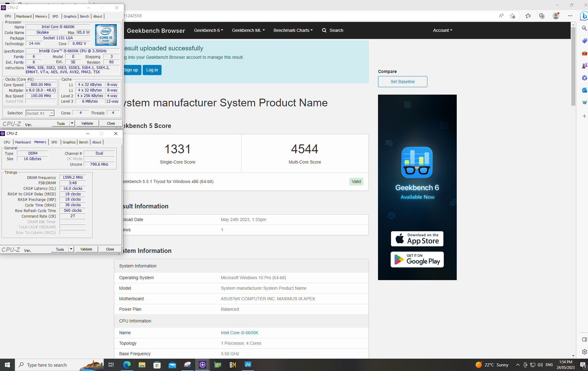Open About tab in lower CPU-Z window
Image resolution: width=588 pixels, height=371 pixels.
pos(97,142)
